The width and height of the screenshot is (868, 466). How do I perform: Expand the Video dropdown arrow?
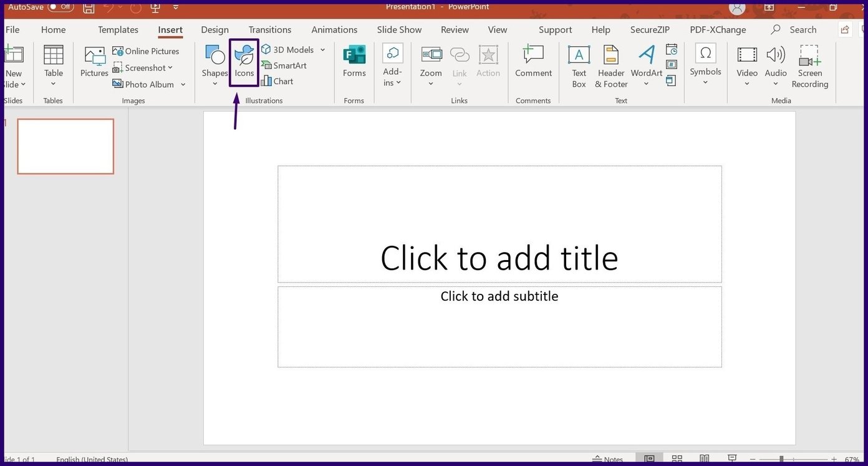pyautogui.click(x=747, y=84)
